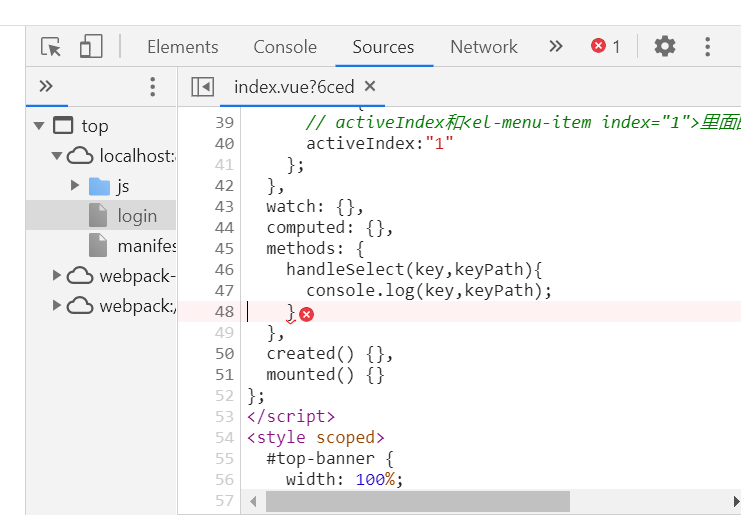Select the login file in tree
Viewport: 741px width, 515px height.
tap(123, 215)
